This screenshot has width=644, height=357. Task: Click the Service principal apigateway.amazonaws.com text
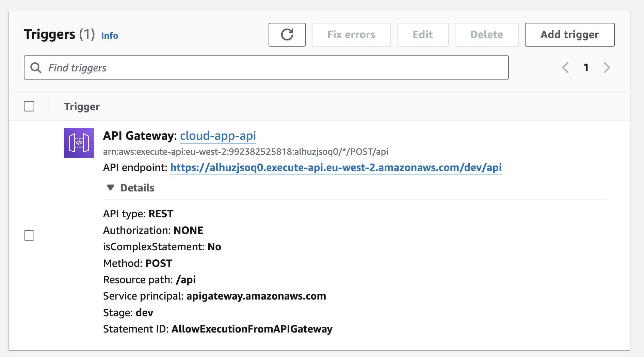(214, 296)
